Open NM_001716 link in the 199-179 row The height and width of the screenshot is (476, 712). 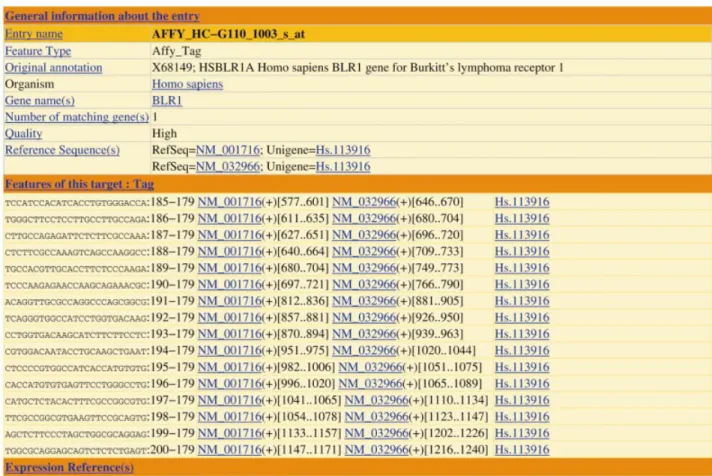pyautogui.click(x=230, y=433)
